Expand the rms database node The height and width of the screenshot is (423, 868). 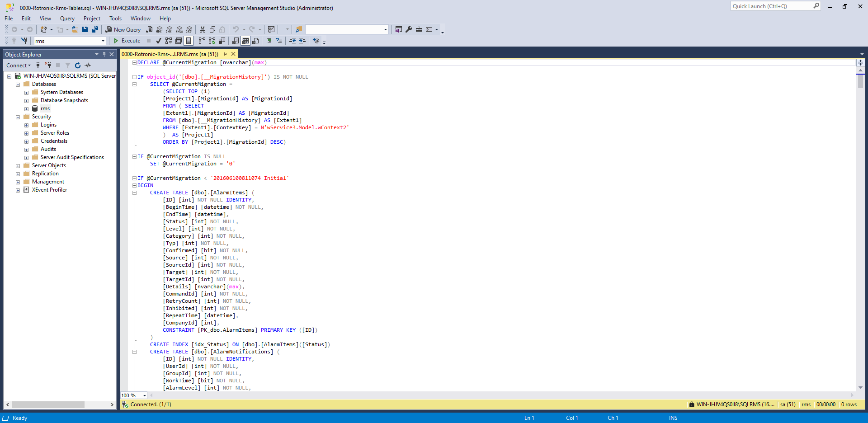pos(26,109)
